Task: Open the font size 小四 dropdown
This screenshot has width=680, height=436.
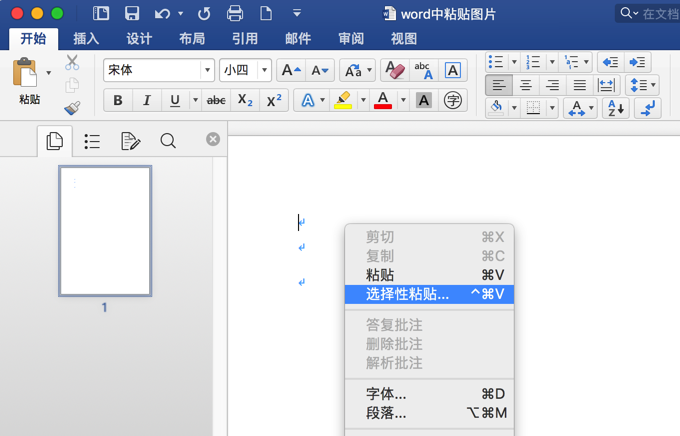Action: [264, 70]
